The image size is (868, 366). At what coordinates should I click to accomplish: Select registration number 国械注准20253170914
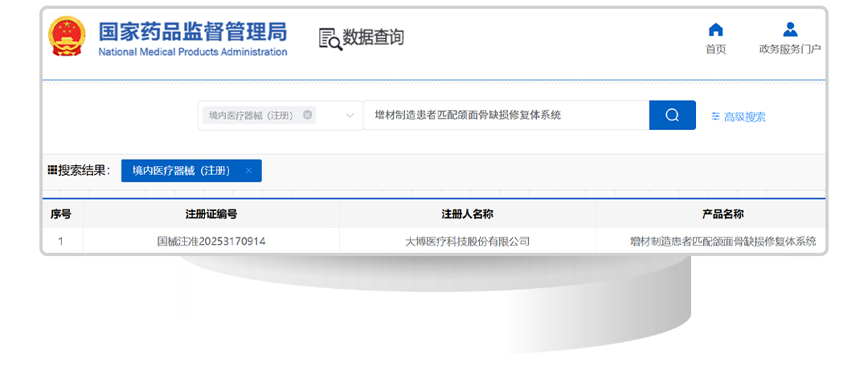211,242
